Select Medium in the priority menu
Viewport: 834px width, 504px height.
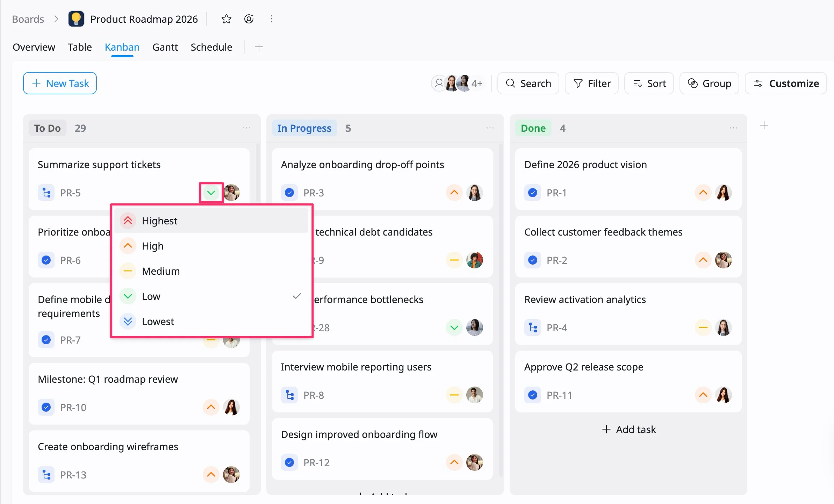pos(211,271)
